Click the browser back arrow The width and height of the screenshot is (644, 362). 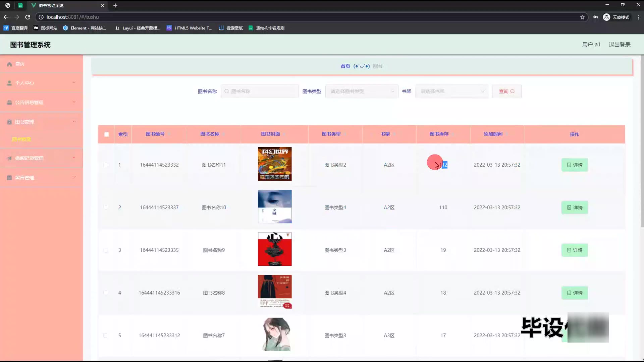(6, 17)
